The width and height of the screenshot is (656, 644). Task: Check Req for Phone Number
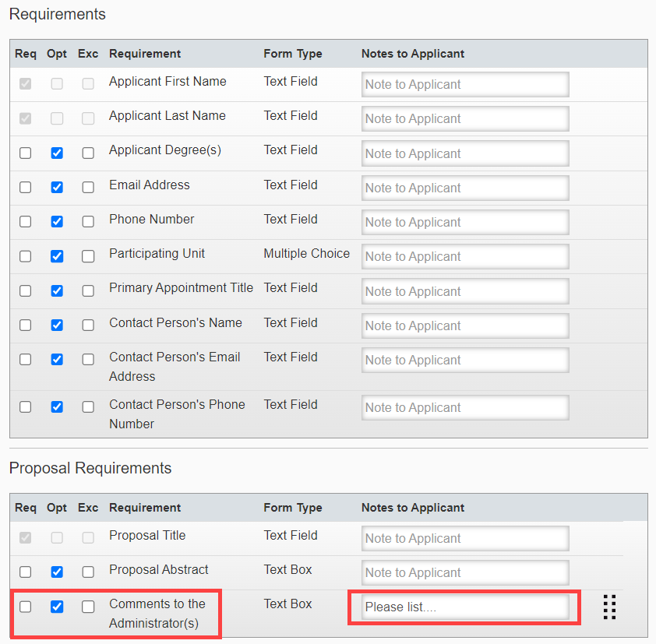26,222
